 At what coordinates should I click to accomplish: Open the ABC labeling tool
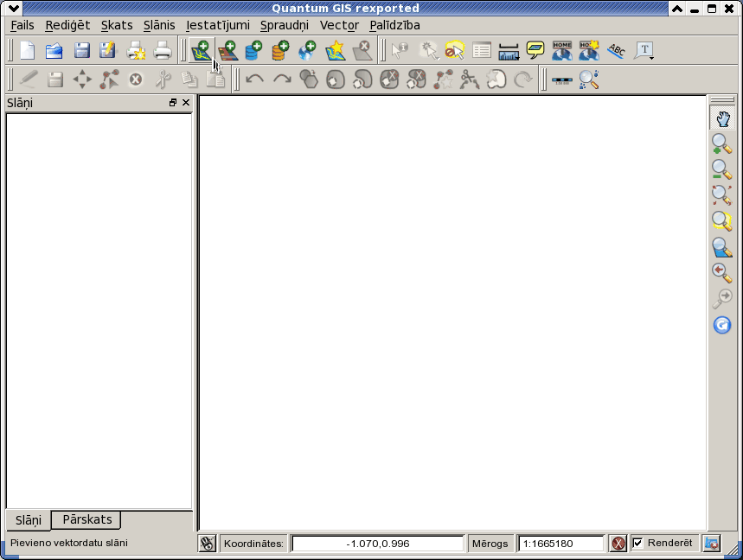[616, 50]
